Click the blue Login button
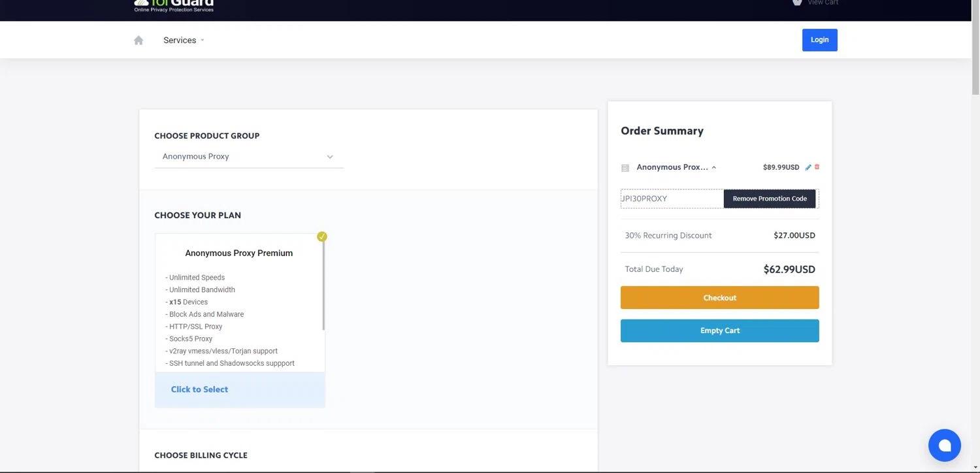Screen dimensions: 980x473 tap(820, 40)
